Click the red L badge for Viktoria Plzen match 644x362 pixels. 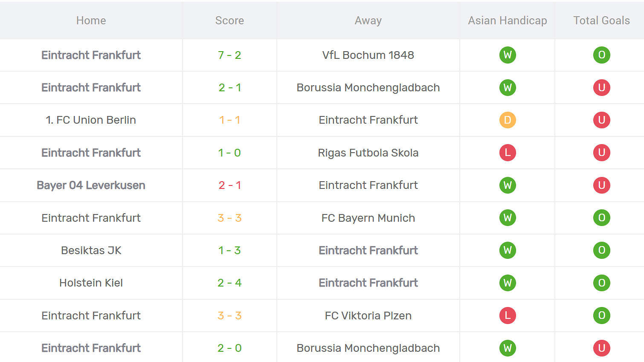pyautogui.click(x=508, y=316)
